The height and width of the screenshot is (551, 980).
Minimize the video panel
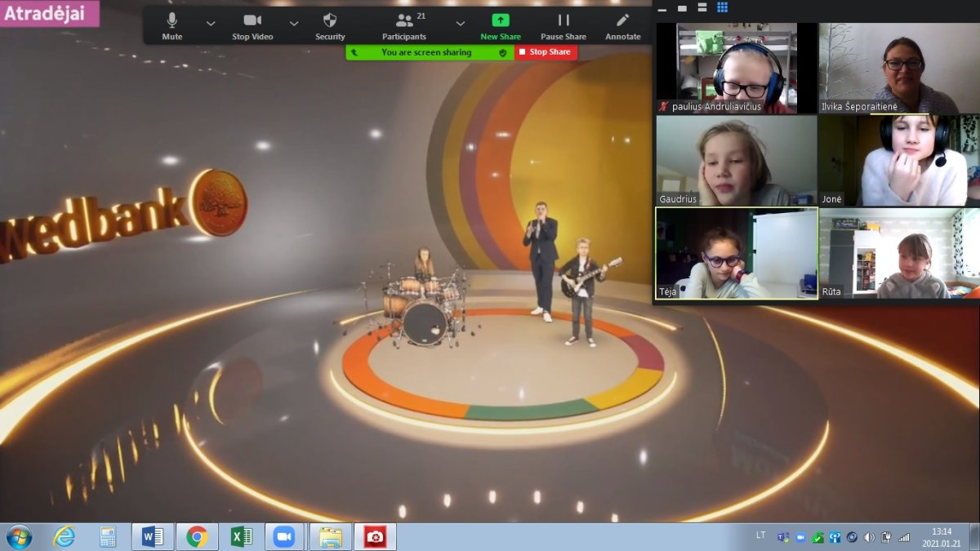click(x=661, y=10)
